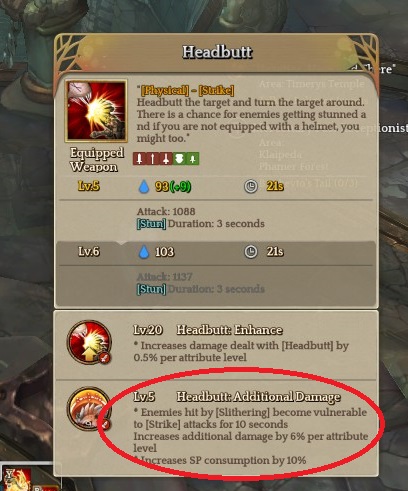This screenshot has height=491, width=408.
Task: Click the Headbutt tooltip title
Action: tap(217, 52)
